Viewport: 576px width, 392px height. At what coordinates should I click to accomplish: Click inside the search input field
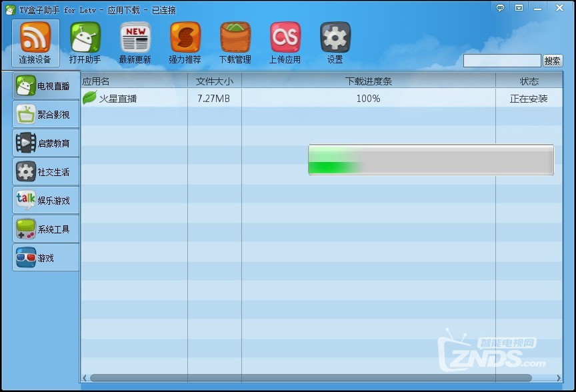pos(502,60)
